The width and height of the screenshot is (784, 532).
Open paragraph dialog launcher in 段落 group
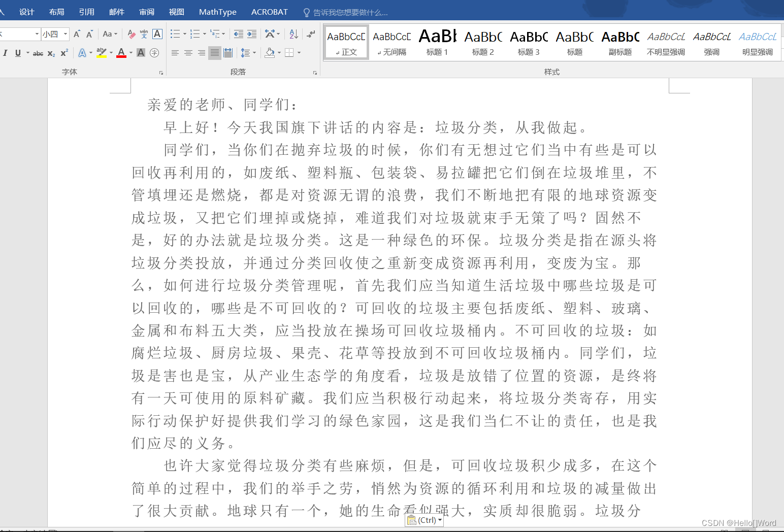pos(315,73)
